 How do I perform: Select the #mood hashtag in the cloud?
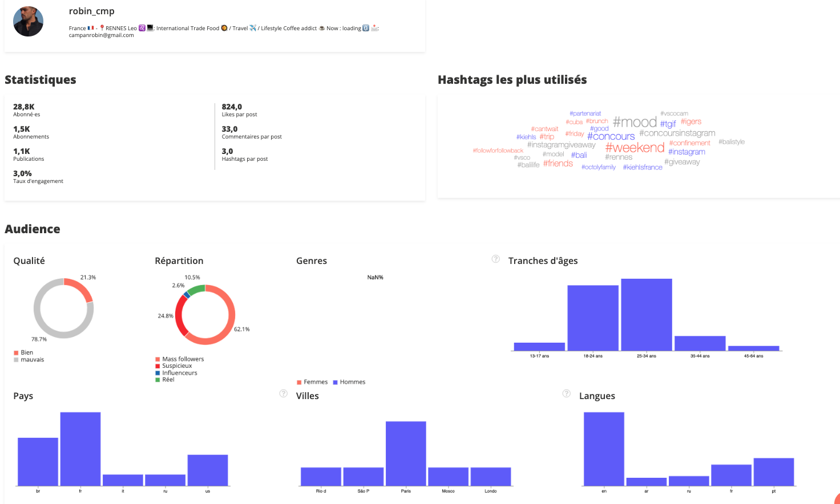click(635, 122)
